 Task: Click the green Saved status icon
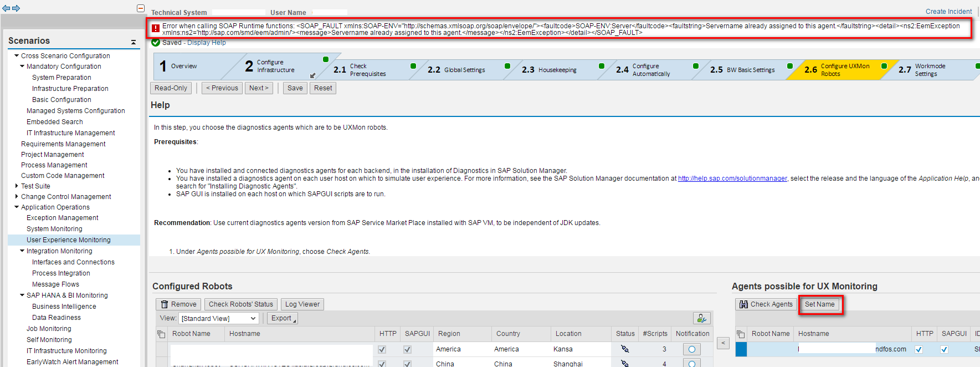(x=156, y=43)
